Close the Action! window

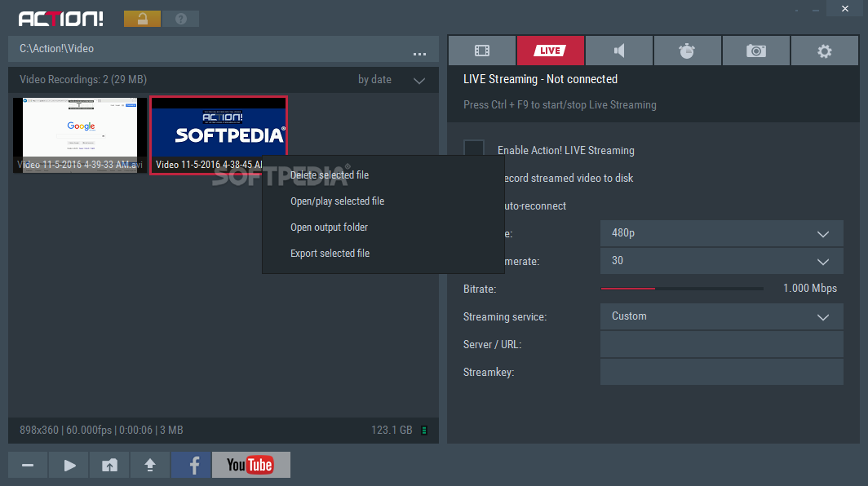click(845, 8)
